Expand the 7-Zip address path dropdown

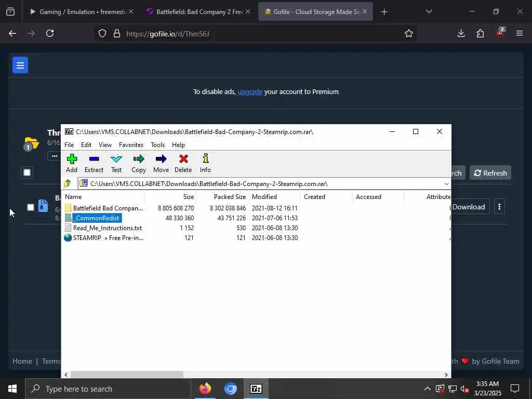pos(446,183)
